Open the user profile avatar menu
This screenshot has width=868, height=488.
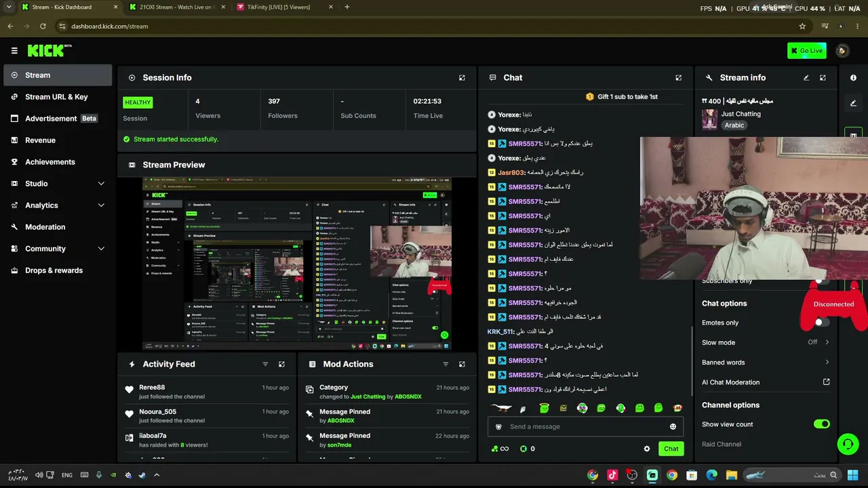tap(842, 50)
